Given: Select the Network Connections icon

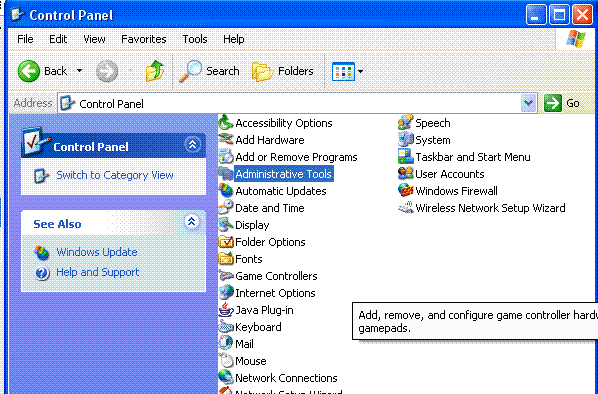Looking at the screenshot, I should [x=226, y=378].
